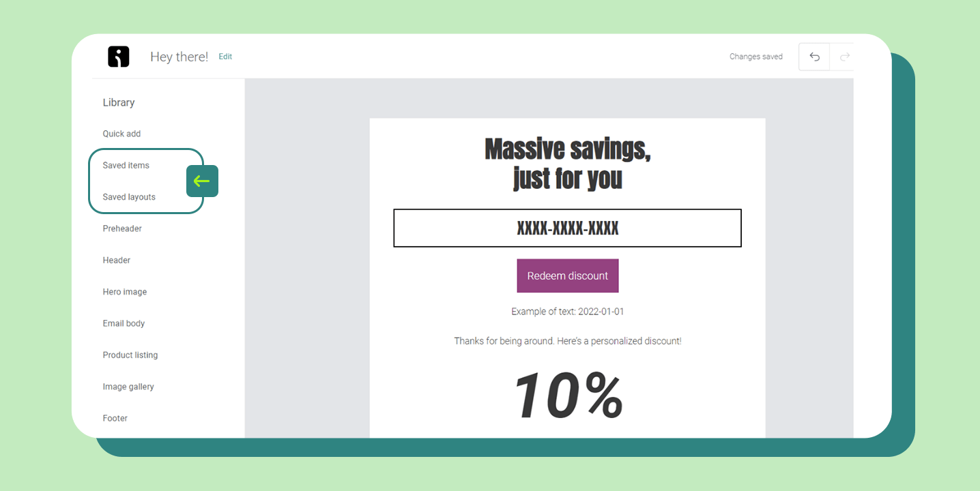Select the 10% discount text block
Screen dimensions: 980x491
pos(568,396)
